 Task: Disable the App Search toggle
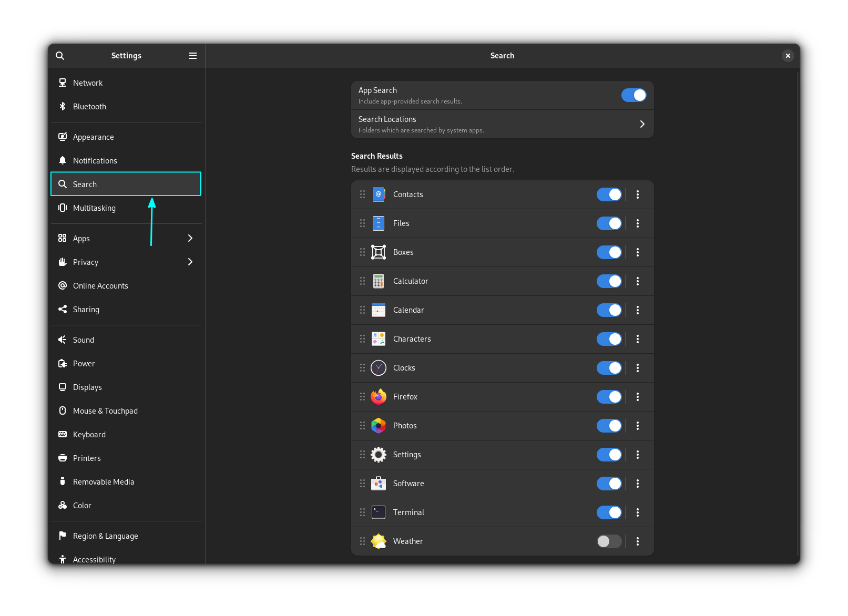[x=634, y=95]
